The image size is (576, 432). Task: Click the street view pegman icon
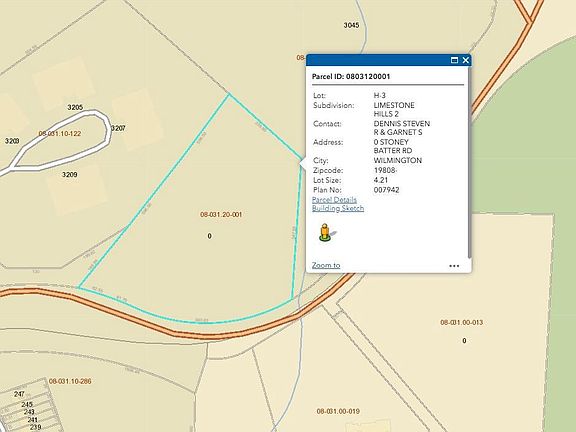pyautogui.click(x=325, y=233)
